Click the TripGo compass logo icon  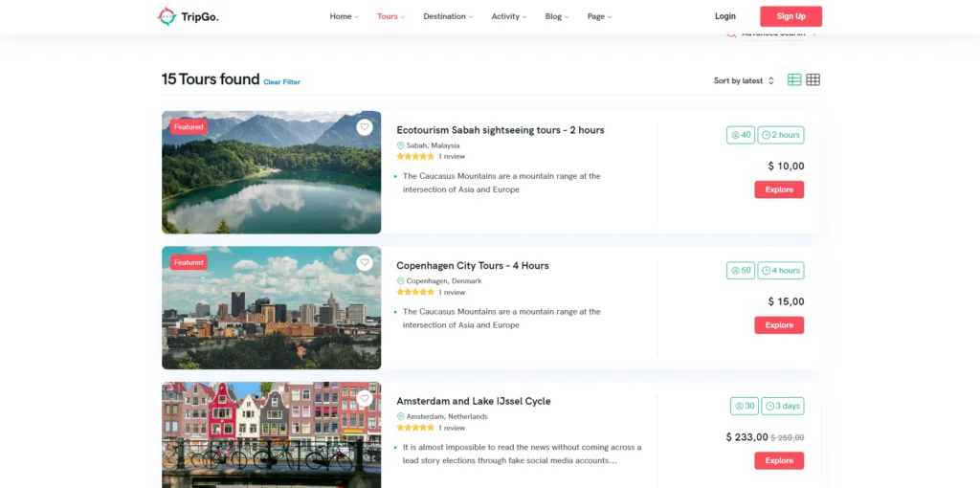[167, 16]
